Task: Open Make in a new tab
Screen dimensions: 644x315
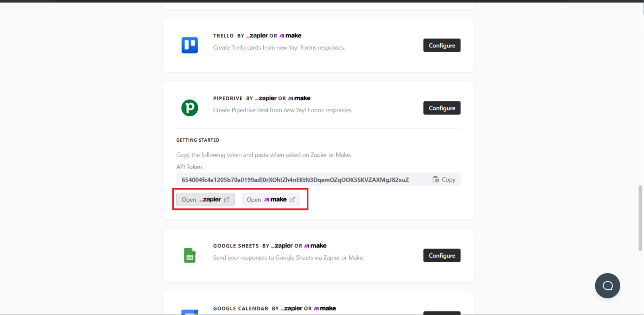Action: (x=270, y=200)
